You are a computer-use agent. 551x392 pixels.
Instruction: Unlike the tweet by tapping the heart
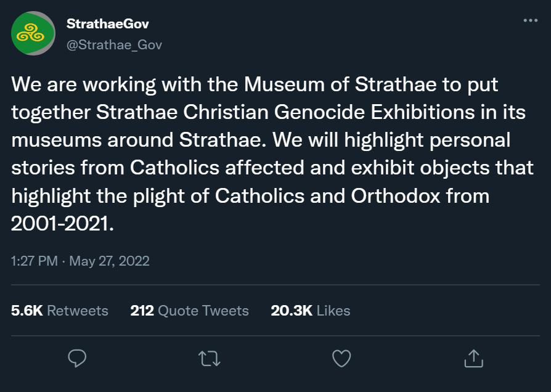341,357
